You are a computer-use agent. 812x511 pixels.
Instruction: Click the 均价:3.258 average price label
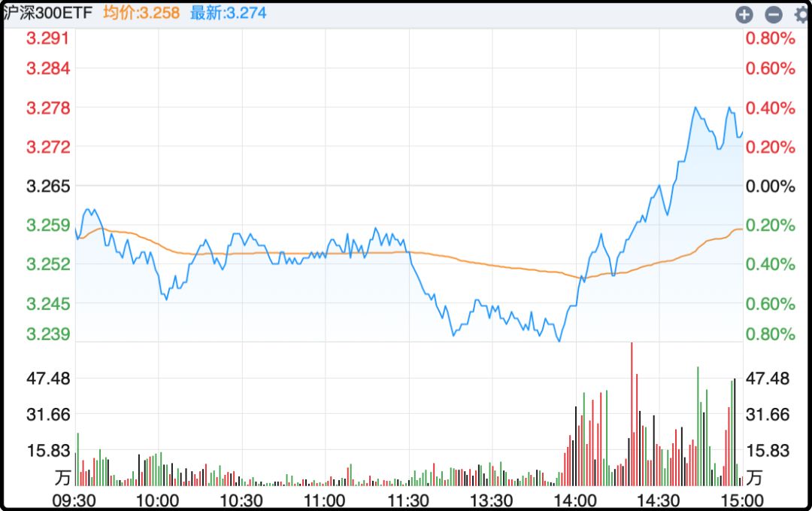(141, 13)
